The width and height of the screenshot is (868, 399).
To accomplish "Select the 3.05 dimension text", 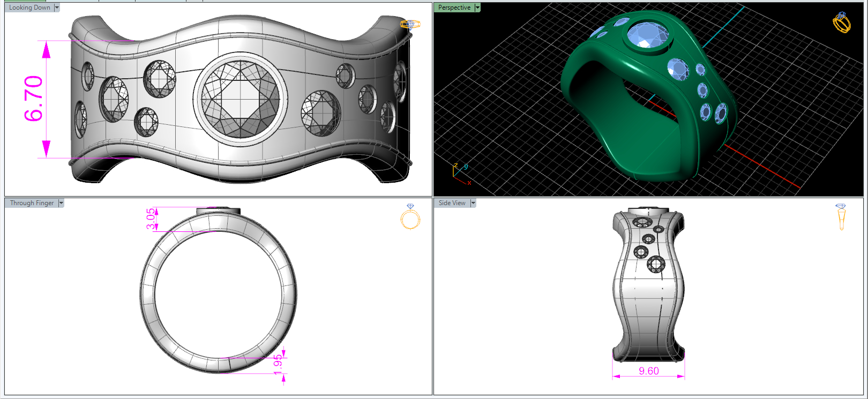I will pos(151,218).
